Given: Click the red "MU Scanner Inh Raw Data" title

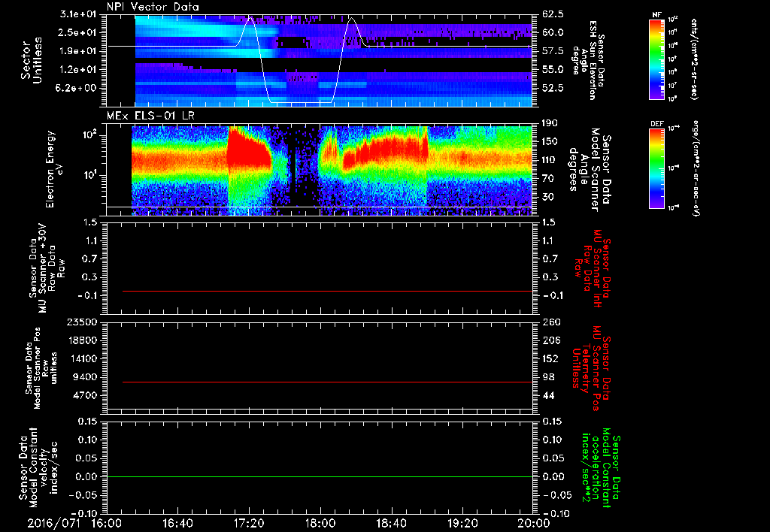Looking at the screenshot, I should 592,268.
